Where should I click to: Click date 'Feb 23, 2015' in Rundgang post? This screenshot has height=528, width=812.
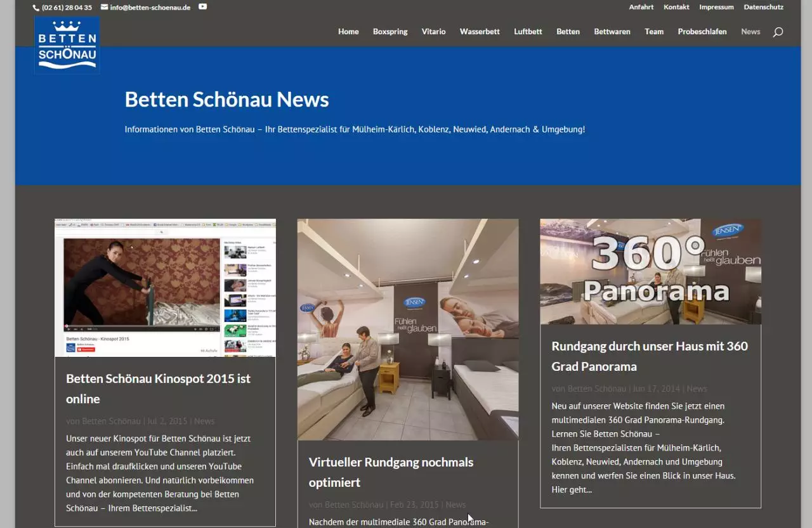[414, 505]
